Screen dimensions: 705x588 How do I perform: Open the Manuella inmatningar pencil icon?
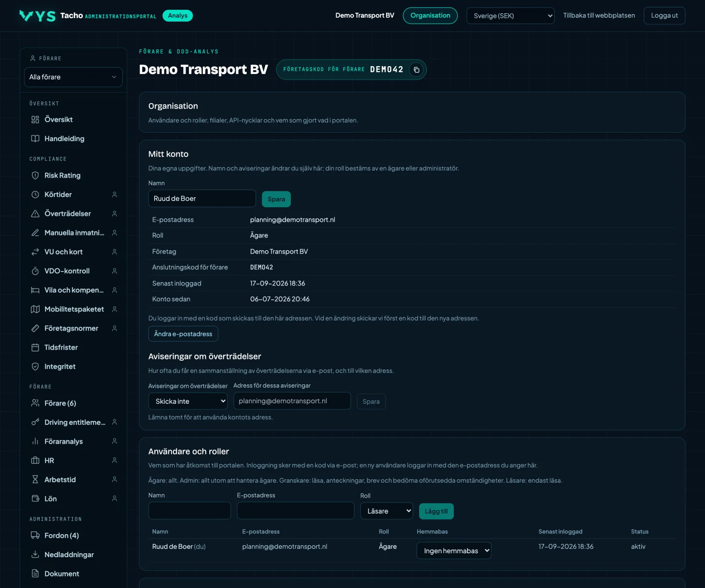[35, 233]
